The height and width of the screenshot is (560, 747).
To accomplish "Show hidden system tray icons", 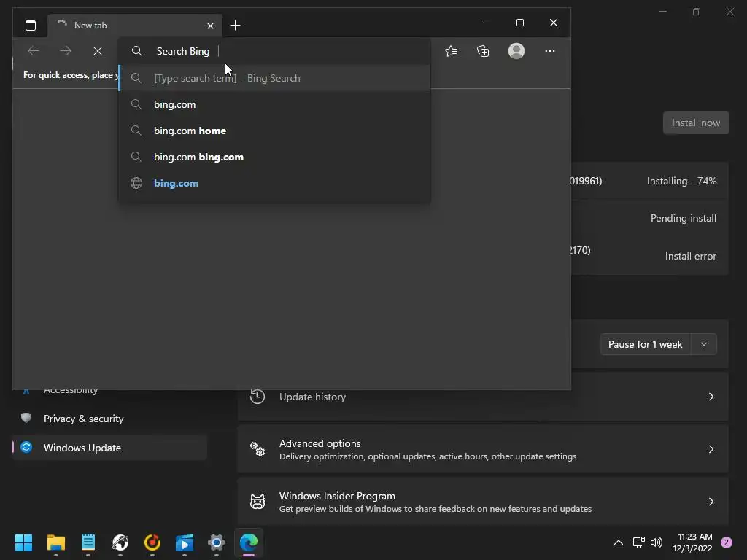I will point(619,542).
